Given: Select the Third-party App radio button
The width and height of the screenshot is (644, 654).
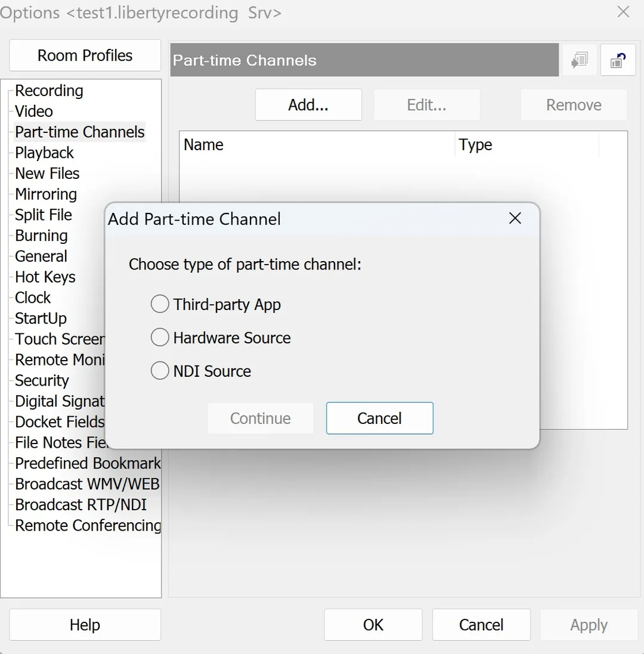Looking at the screenshot, I should tap(160, 304).
